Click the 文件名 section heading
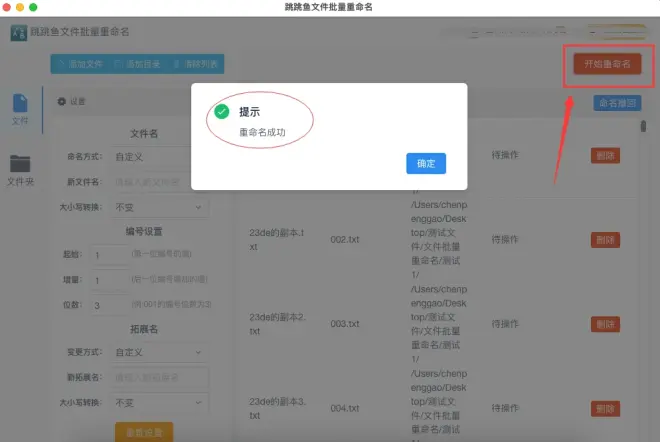Image resolution: width=660 pixels, height=442 pixels. (144, 134)
